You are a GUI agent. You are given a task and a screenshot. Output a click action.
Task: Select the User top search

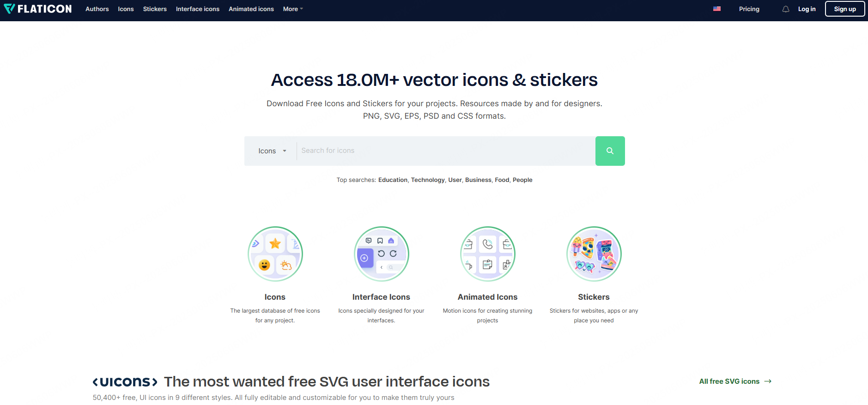point(455,180)
